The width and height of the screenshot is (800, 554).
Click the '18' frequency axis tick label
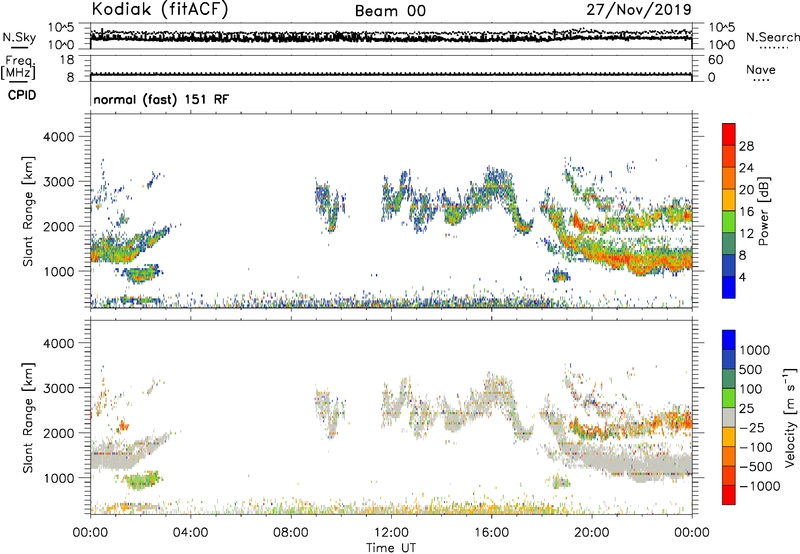pyautogui.click(x=67, y=60)
